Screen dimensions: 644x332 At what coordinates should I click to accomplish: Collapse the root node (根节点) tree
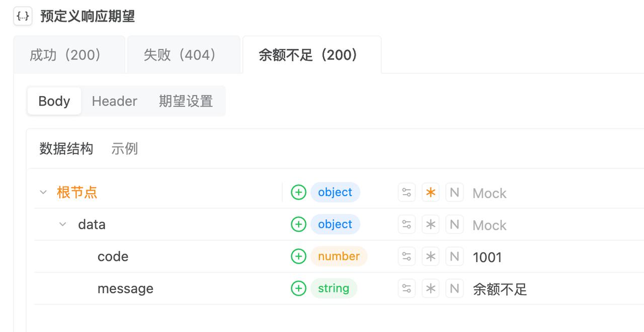pyautogui.click(x=43, y=193)
